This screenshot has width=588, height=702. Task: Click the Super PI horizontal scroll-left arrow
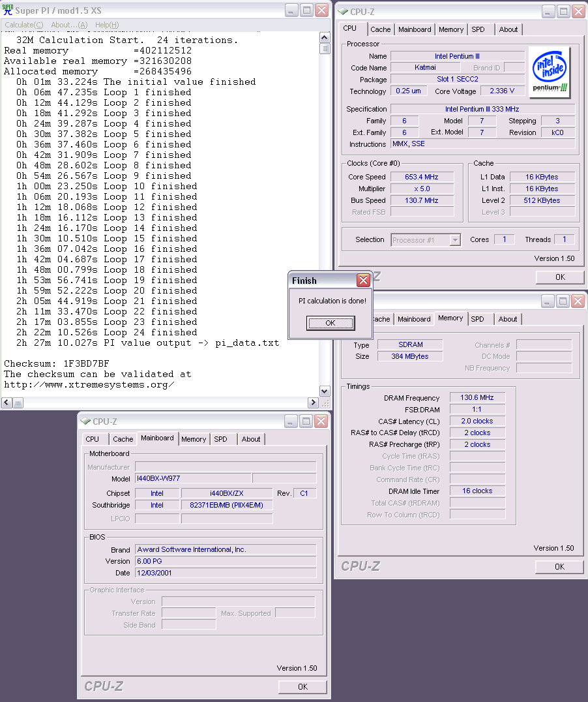tap(7, 403)
